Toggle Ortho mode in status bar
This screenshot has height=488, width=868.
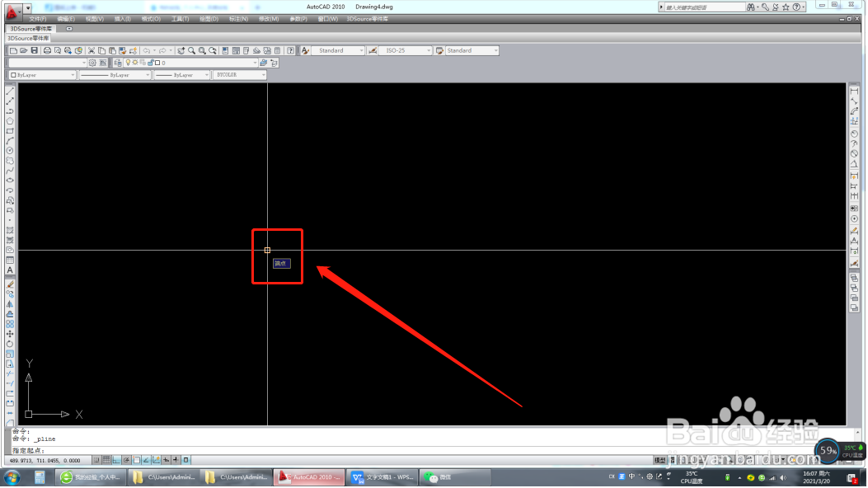coord(116,460)
